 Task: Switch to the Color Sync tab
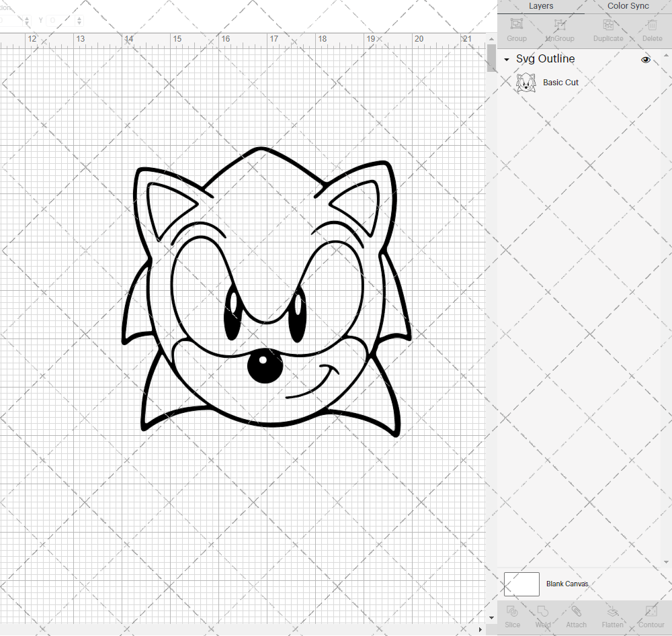(x=628, y=6)
